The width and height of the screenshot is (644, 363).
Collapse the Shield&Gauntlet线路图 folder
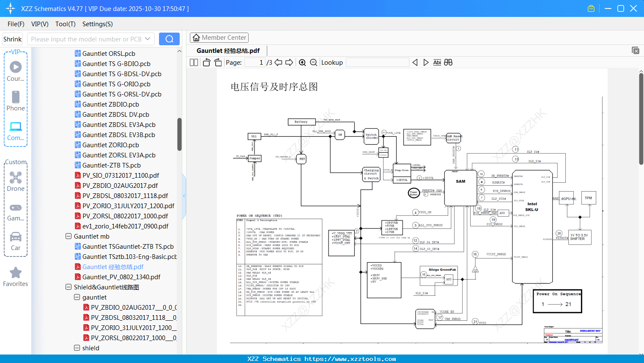point(69,287)
